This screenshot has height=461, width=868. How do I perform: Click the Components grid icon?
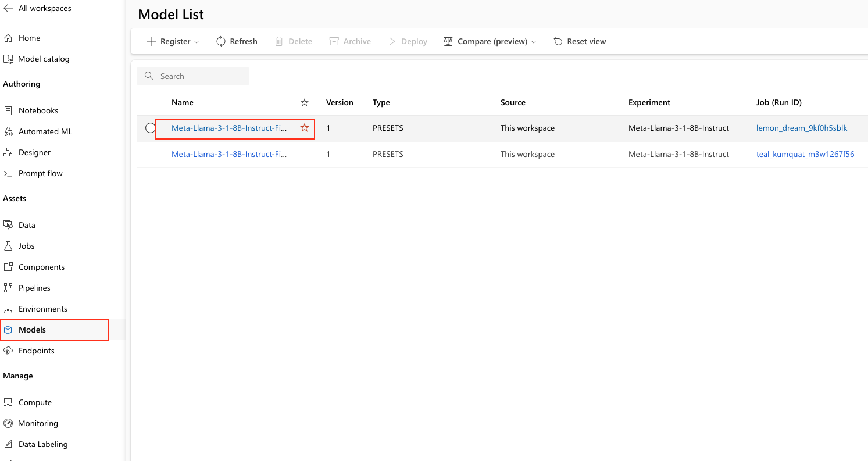coord(8,267)
